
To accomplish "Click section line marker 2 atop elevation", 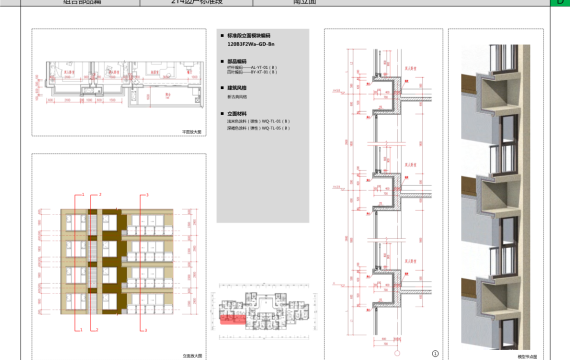I will click(100, 195).
